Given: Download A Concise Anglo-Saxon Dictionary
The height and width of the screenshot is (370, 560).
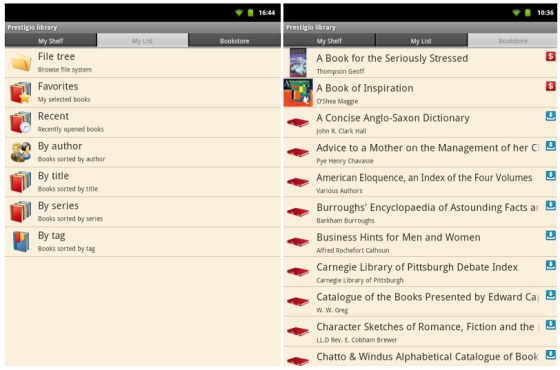Looking at the screenshot, I should click(551, 116).
